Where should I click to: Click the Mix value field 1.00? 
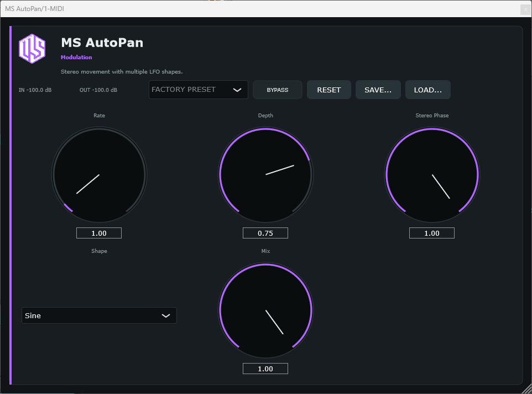point(265,369)
